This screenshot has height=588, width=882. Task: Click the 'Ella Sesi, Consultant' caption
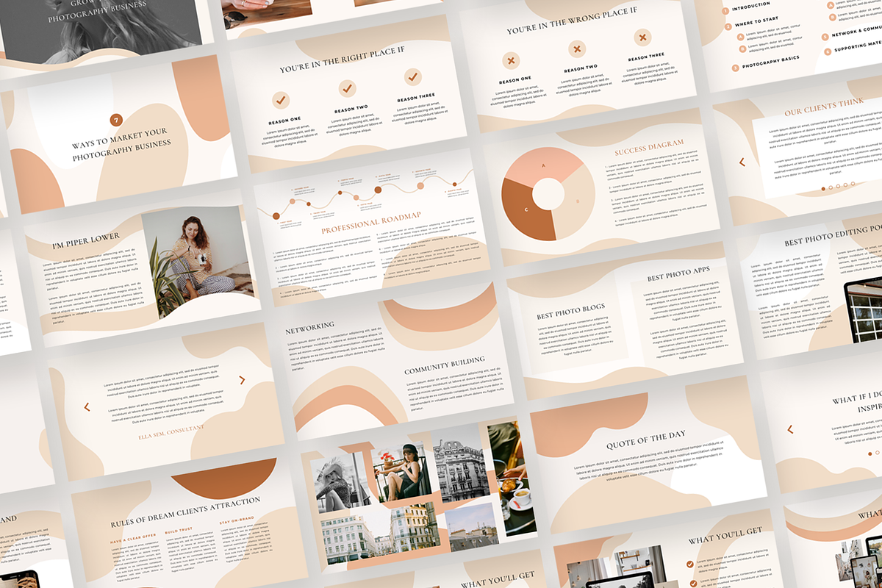click(x=171, y=431)
